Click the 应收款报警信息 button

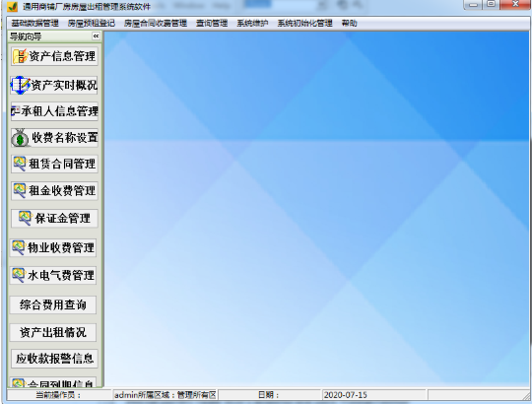click(54, 359)
